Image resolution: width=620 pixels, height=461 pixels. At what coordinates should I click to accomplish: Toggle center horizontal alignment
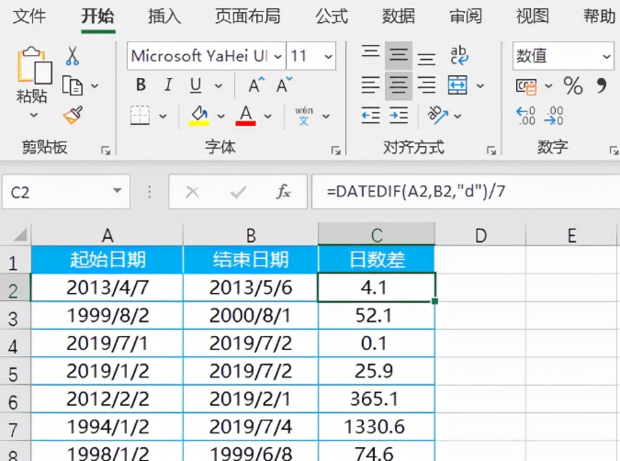point(399,86)
